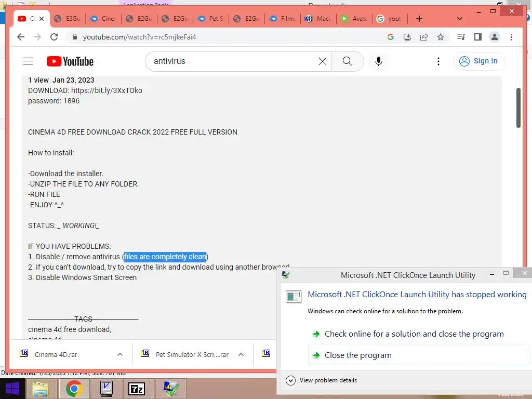Go back with the browser back arrow
The image size is (532, 399).
(x=21, y=37)
